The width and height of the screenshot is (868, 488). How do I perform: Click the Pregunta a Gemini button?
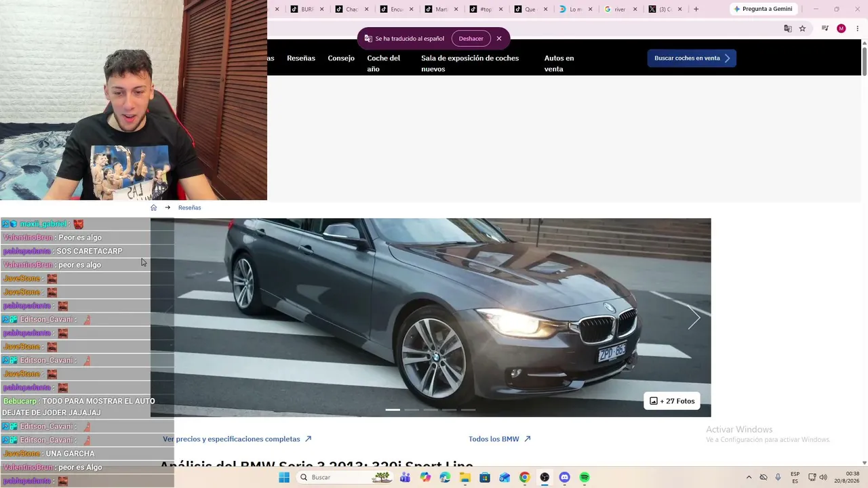(x=763, y=9)
